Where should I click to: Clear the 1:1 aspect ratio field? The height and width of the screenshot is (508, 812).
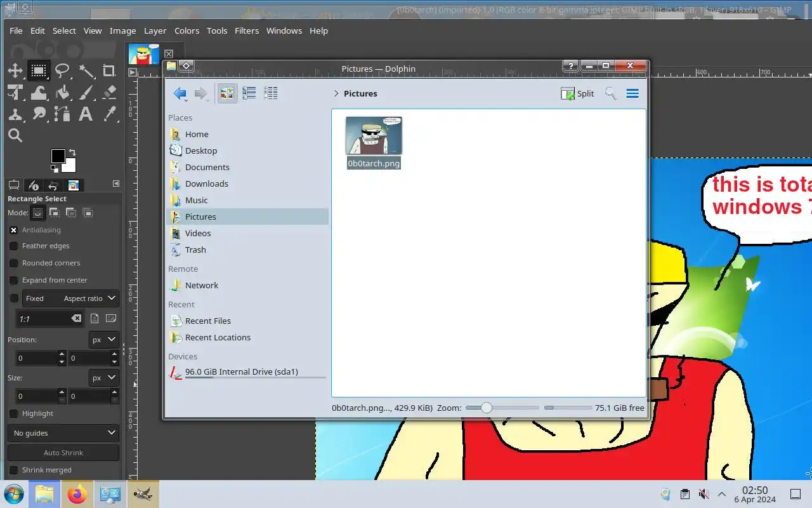point(76,319)
